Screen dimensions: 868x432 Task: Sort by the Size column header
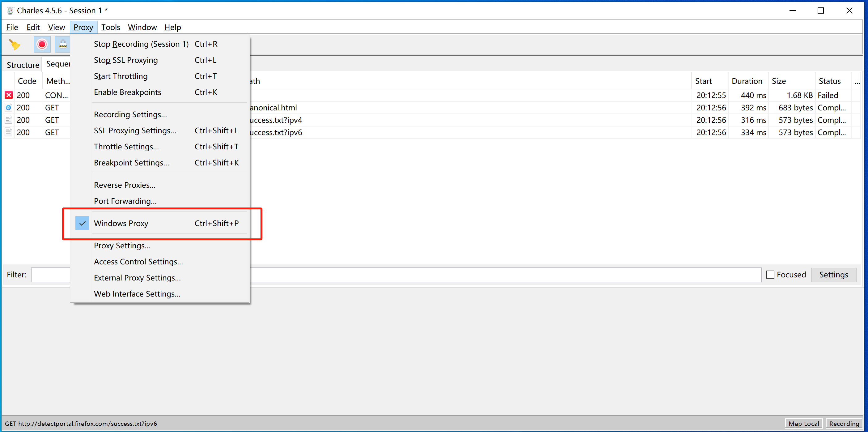(x=791, y=81)
